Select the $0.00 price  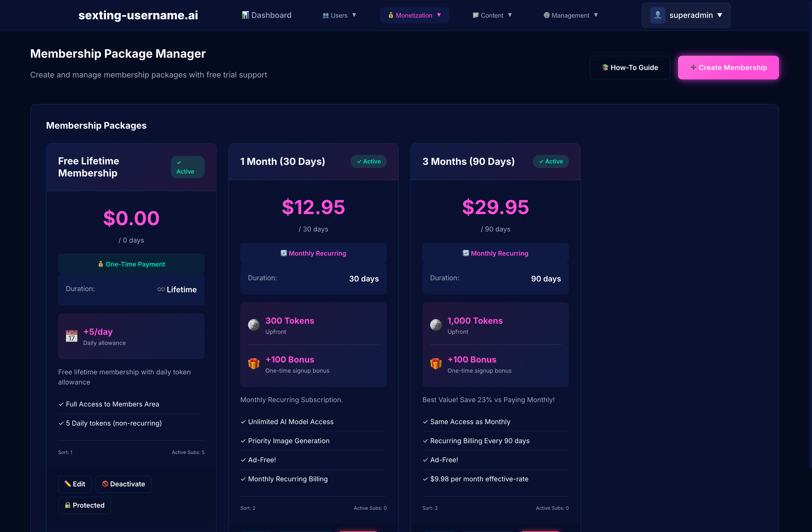tap(131, 218)
